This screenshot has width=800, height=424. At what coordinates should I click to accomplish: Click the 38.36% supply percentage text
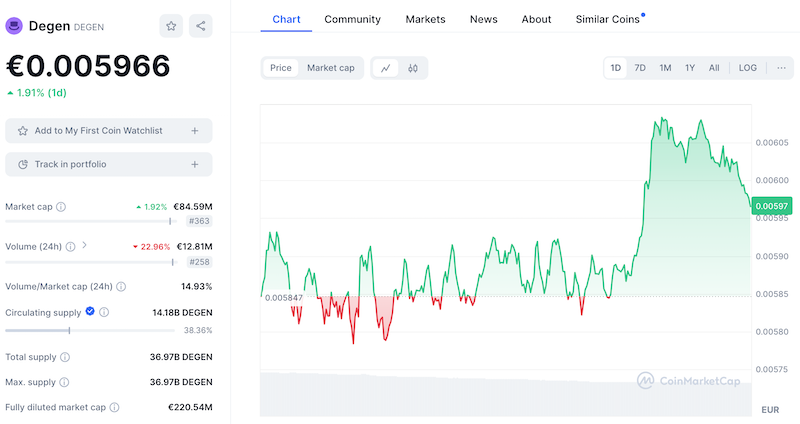(198, 331)
